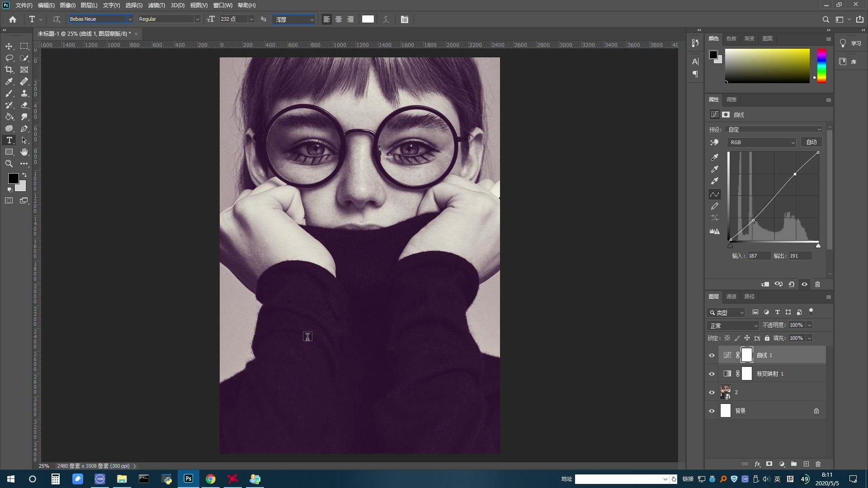Select the Move tool

[x=9, y=46]
